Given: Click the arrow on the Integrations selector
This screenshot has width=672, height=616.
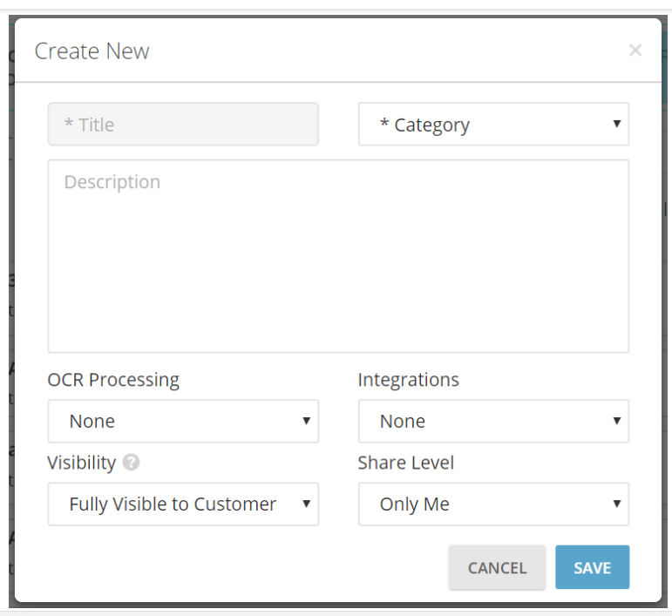Looking at the screenshot, I should [x=616, y=422].
